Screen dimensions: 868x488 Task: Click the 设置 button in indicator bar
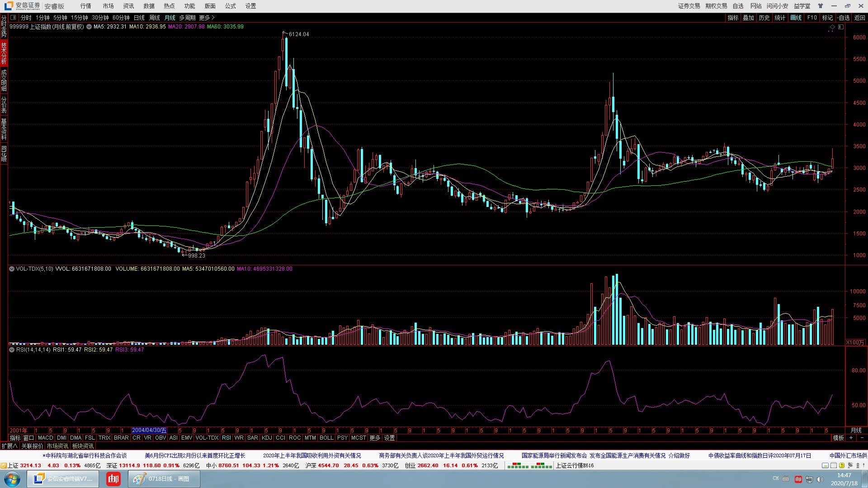[389, 438]
